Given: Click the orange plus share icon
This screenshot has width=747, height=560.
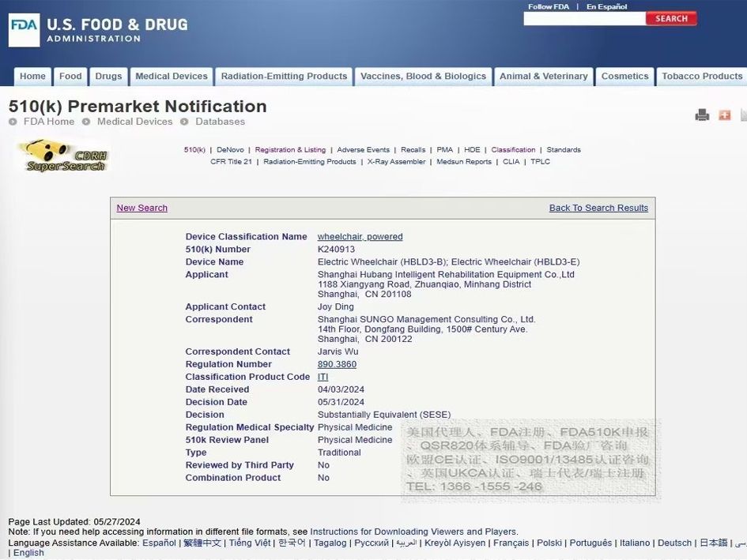Looking at the screenshot, I should pyautogui.click(x=725, y=115).
